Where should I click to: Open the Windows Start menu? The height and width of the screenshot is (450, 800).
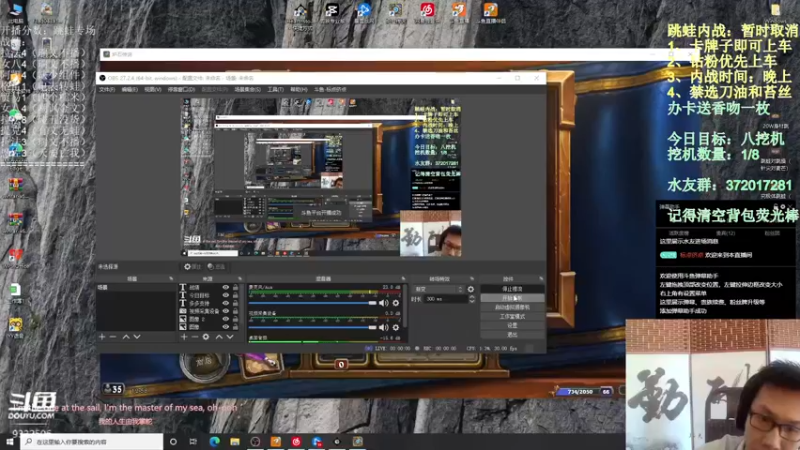tap(10, 441)
